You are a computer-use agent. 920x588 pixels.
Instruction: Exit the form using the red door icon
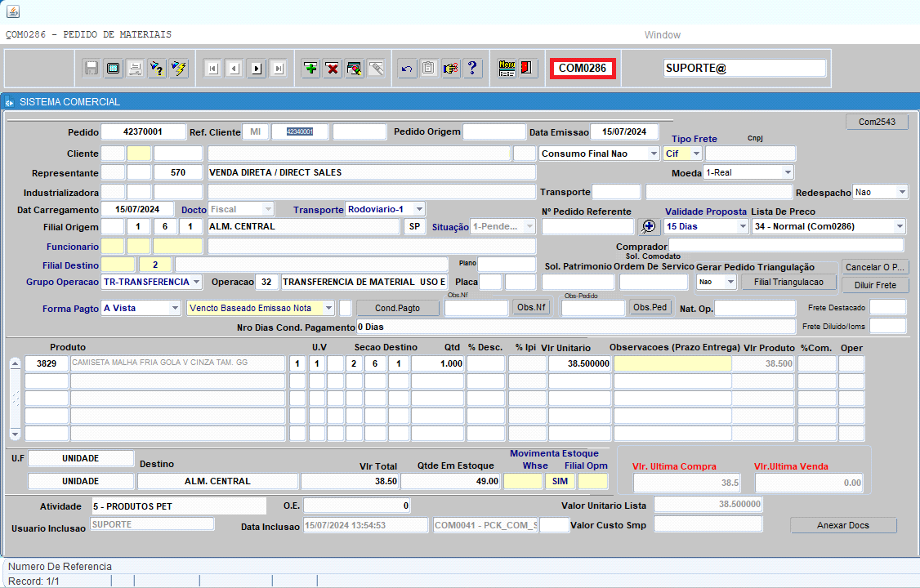coord(527,69)
